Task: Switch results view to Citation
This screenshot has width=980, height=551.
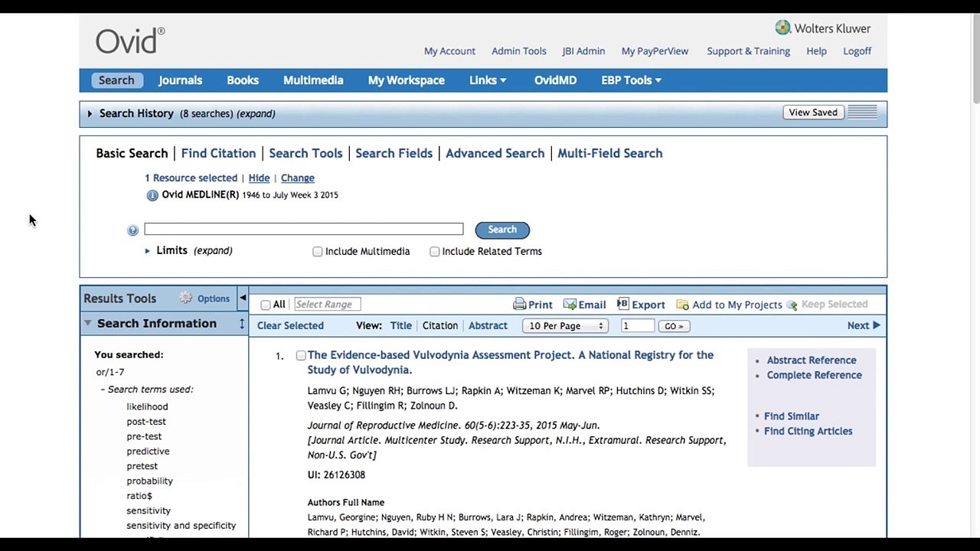Action: (x=440, y=326)
